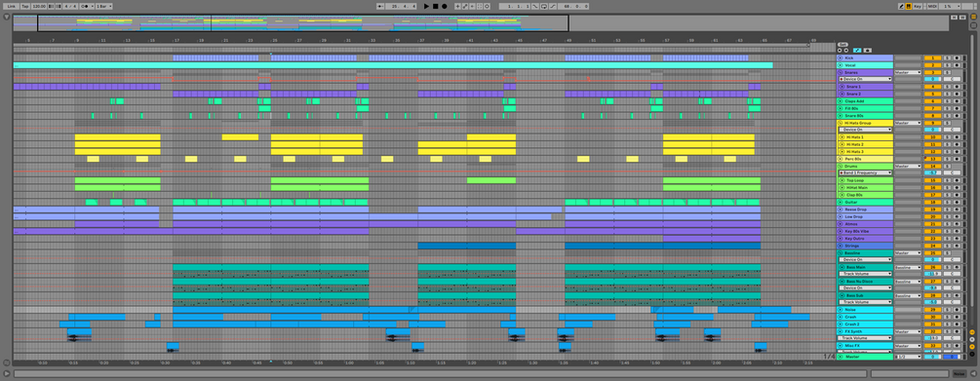Click the Key map mode button
This screenshot has width=980, height=381.
tap(918, 6)
